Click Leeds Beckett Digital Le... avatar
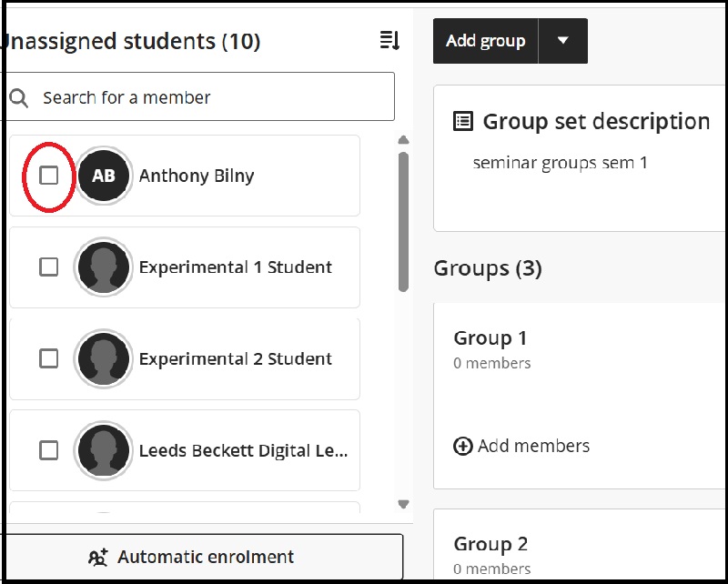The image size is (728, 584). tap(104, 450)
